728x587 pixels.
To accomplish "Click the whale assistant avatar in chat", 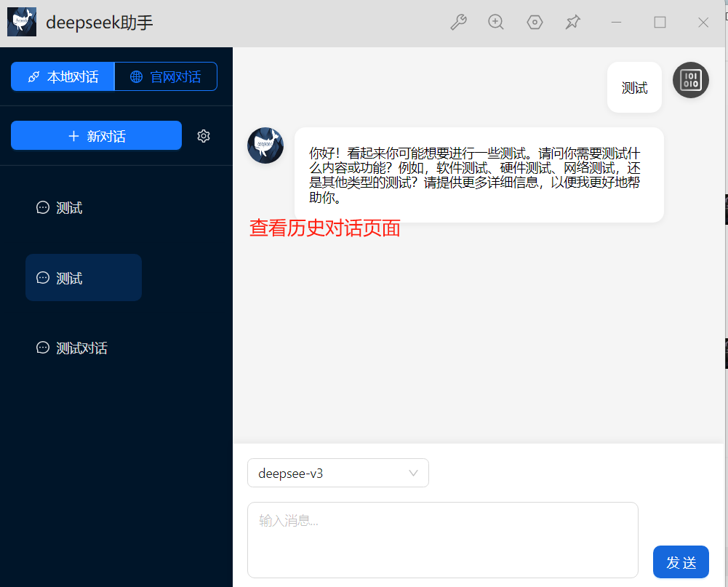I will [265, 145].
